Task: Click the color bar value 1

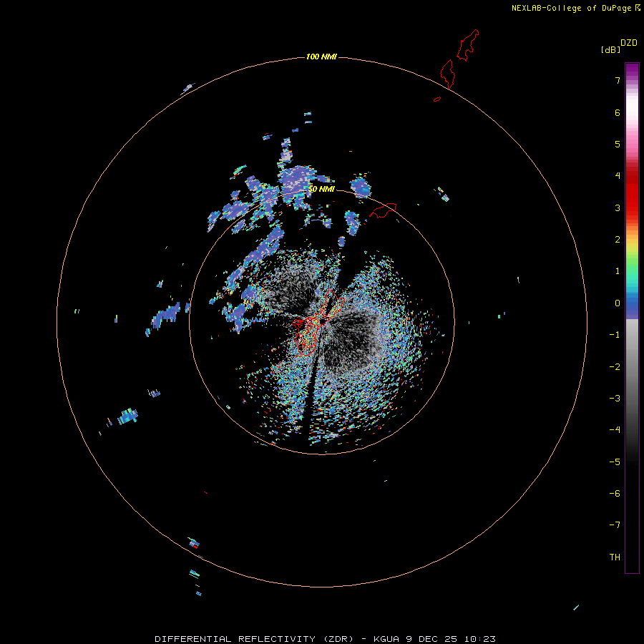Action: (618, 271)
